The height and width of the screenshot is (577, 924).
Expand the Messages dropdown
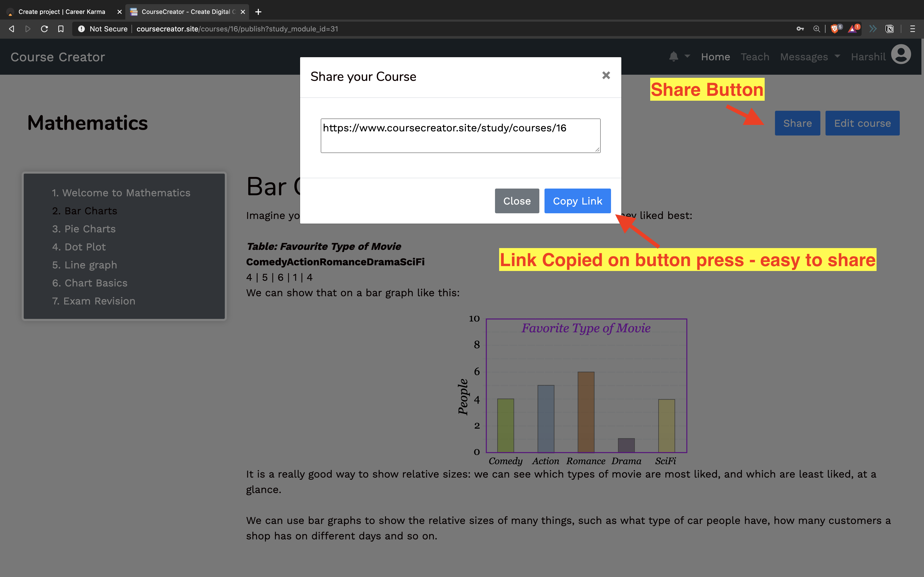pos(810,57)
